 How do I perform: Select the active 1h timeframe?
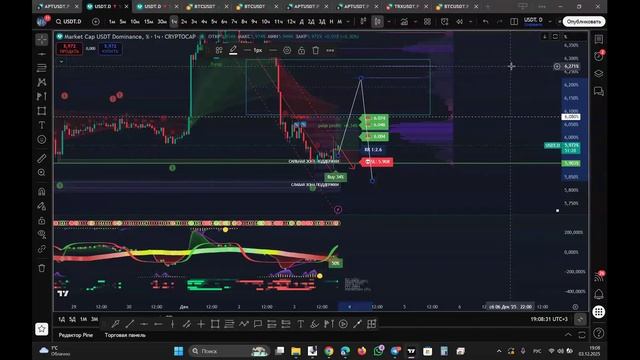(174, 21)
